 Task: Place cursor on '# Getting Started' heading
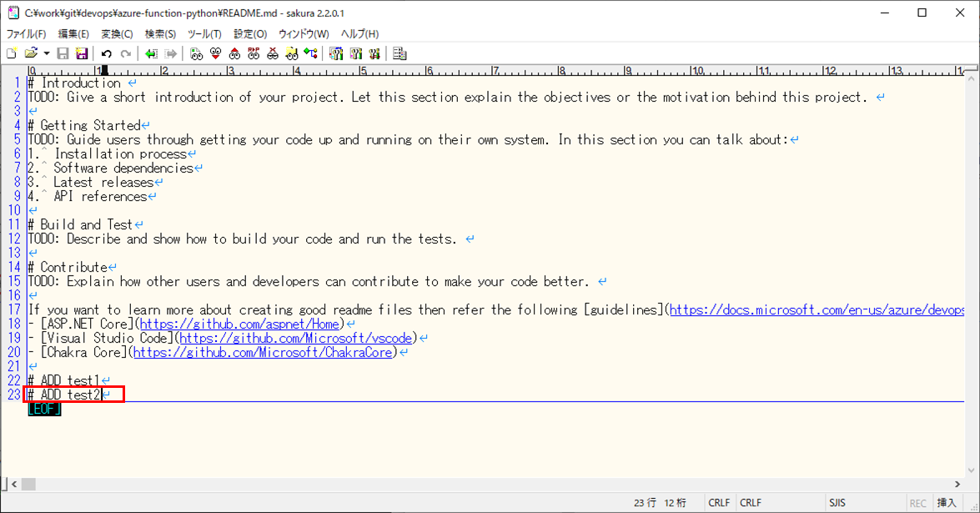coord(84,126)
